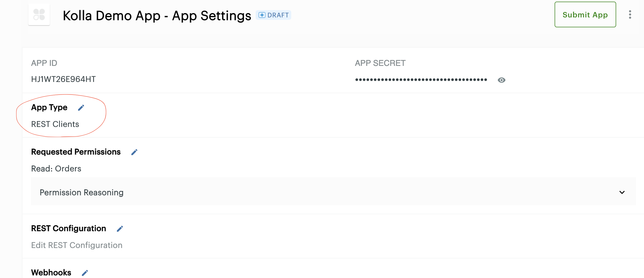Click the masked App Secret dots
Image resolution: width=644 pixels, height=278 pixels.
pyautogui.click(x=421, y=80)
